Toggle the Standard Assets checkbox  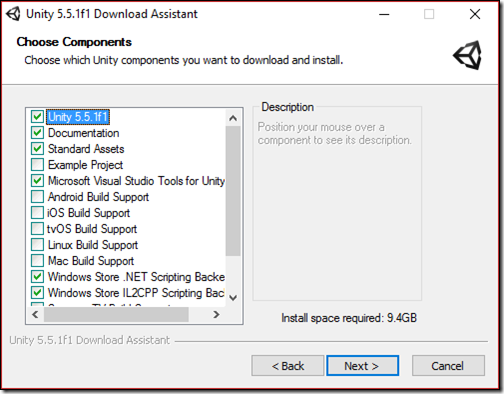pos(37,149)
